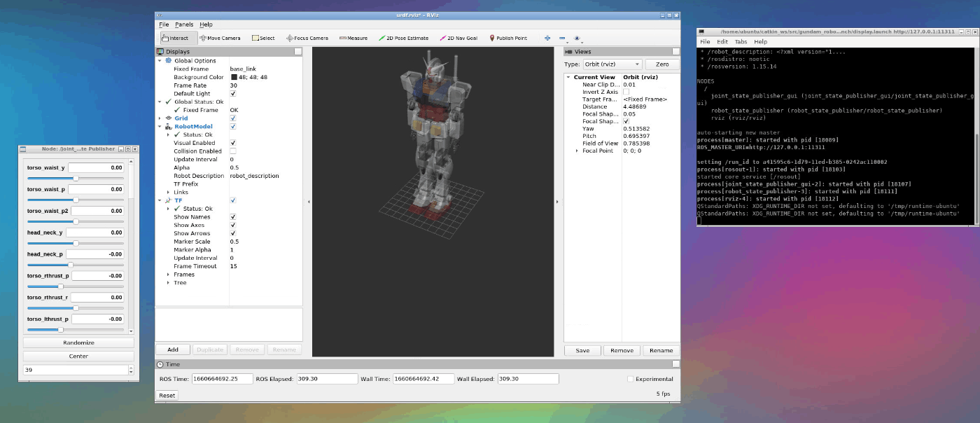Undock the Time panel via its float button
This screenshot has width=980, height=423.
pyautogui.click(x=675, y=364)
